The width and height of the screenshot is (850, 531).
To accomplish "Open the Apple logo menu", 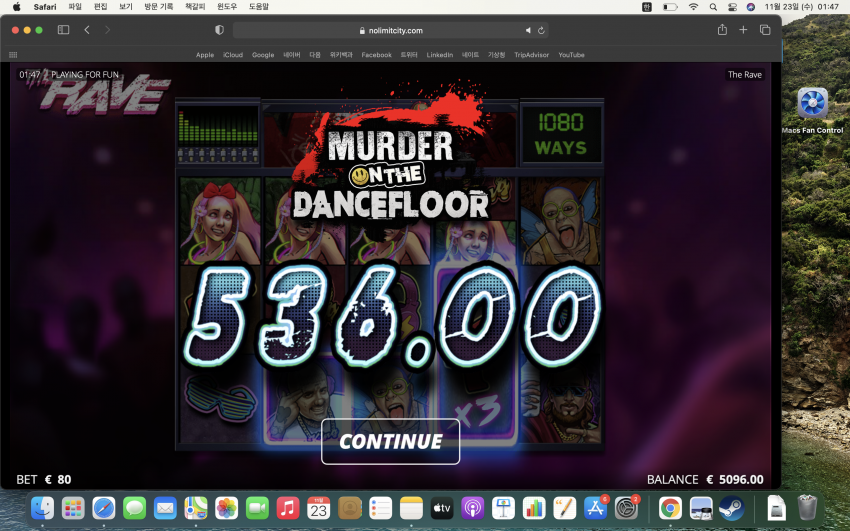I will (x=16, y=7).
